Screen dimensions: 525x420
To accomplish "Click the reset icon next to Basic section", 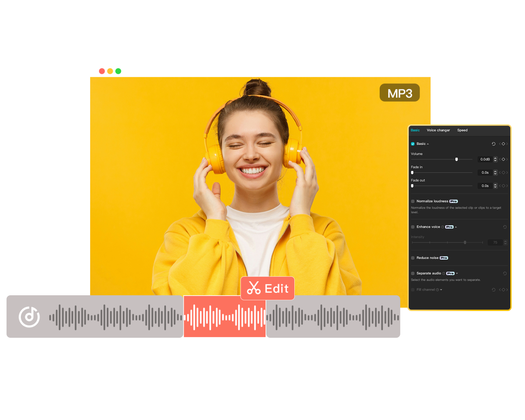I will tap(494, 144).
